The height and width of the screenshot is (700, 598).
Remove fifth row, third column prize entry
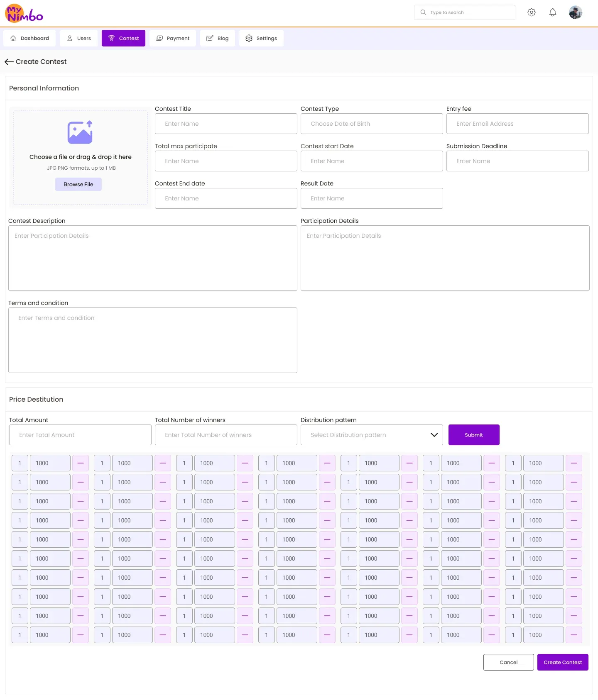point(245,539)
